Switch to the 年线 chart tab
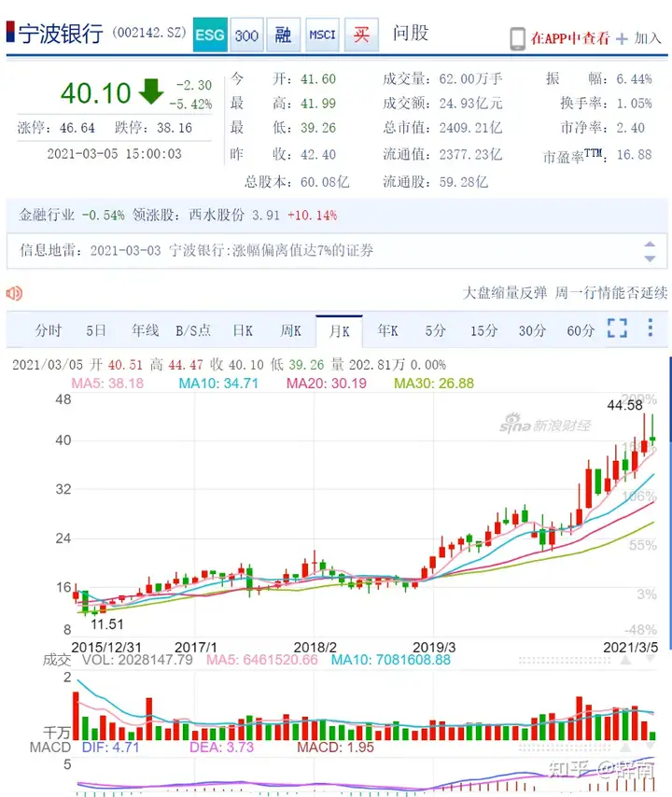 (x=145, y=331)
